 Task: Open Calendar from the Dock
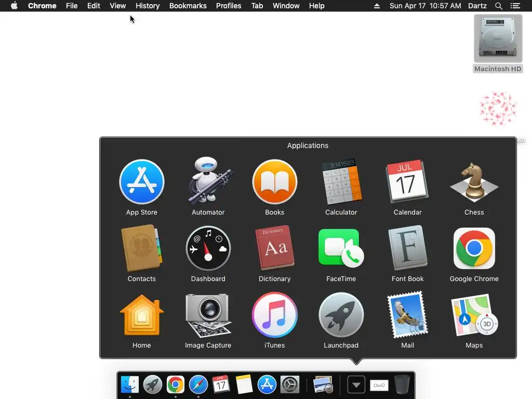coord(221,384)
